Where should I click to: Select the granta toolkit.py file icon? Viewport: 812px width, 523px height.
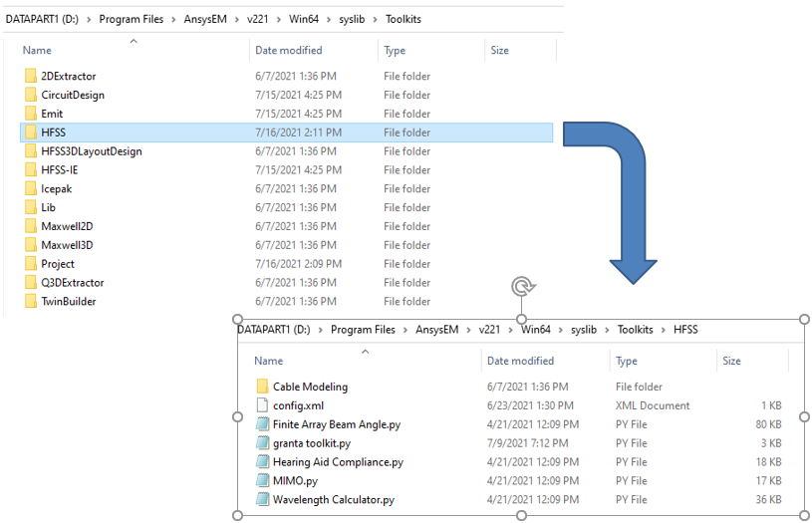click(262, 443)
